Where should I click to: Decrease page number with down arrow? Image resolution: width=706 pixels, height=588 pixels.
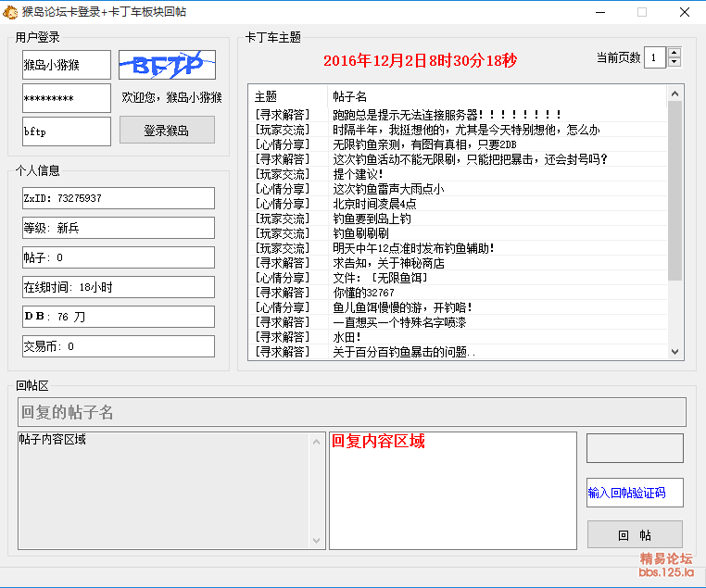coord(674,63)
